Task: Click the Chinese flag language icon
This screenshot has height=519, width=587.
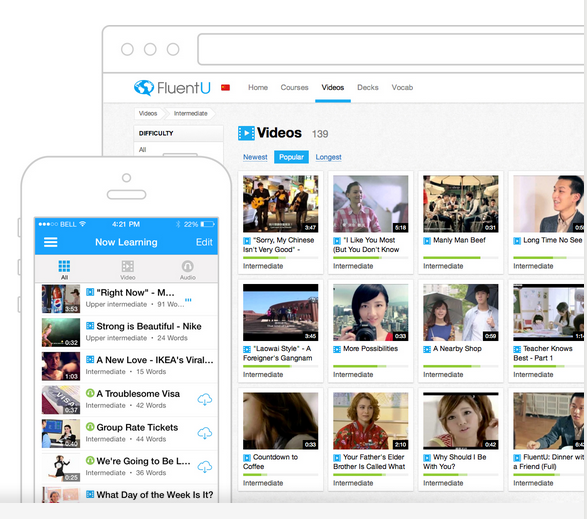Action: (225, 88)
